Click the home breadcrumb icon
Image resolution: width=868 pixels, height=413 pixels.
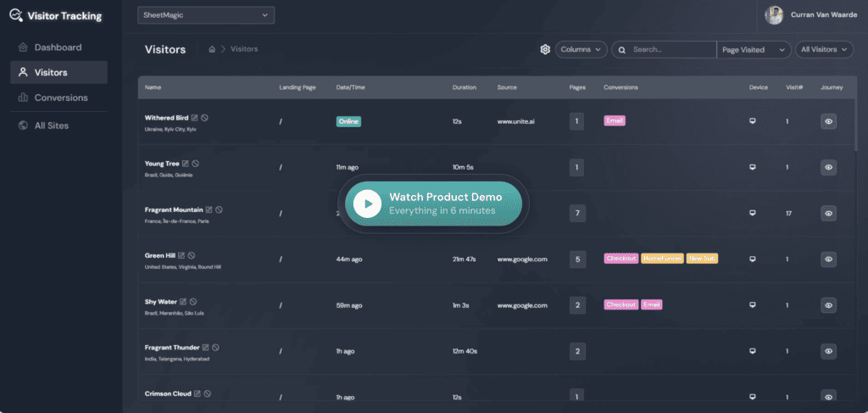pos(212,49)
